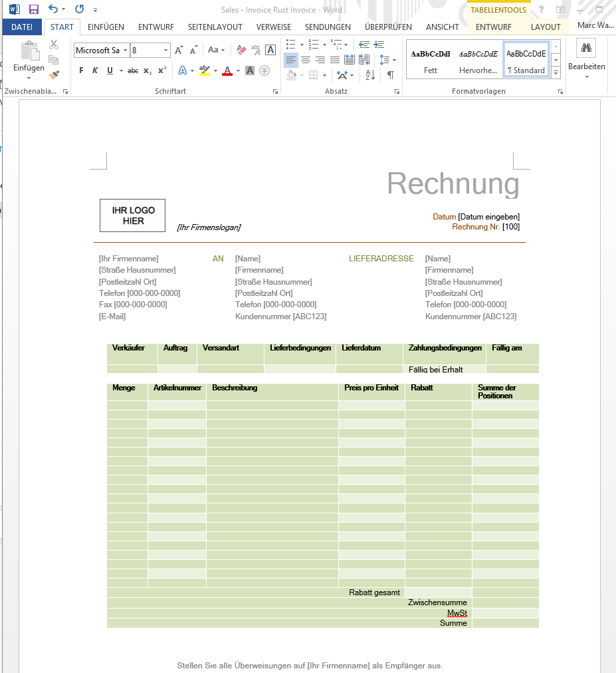Switch to the EINFÜGEN tab
The height and width of the screenshot is (673, 616).
click(106, 27)
